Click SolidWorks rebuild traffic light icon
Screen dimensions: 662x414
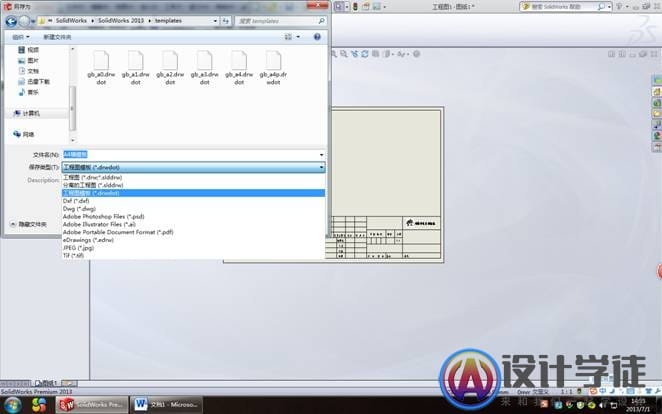[x=355, y=6]
